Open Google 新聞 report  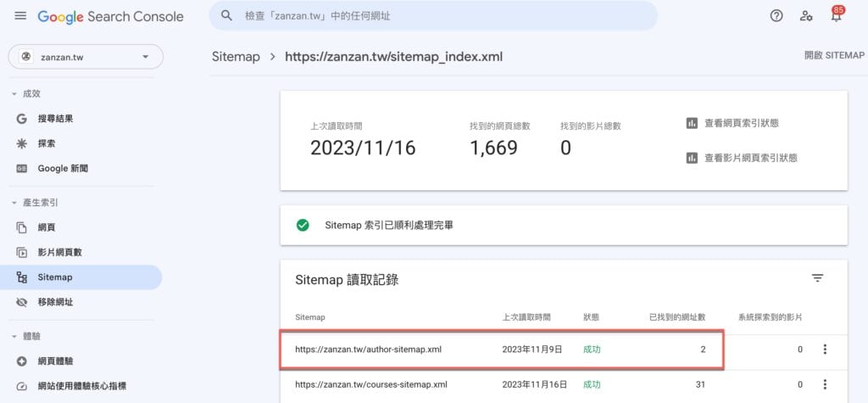click(x=63, y=169)
